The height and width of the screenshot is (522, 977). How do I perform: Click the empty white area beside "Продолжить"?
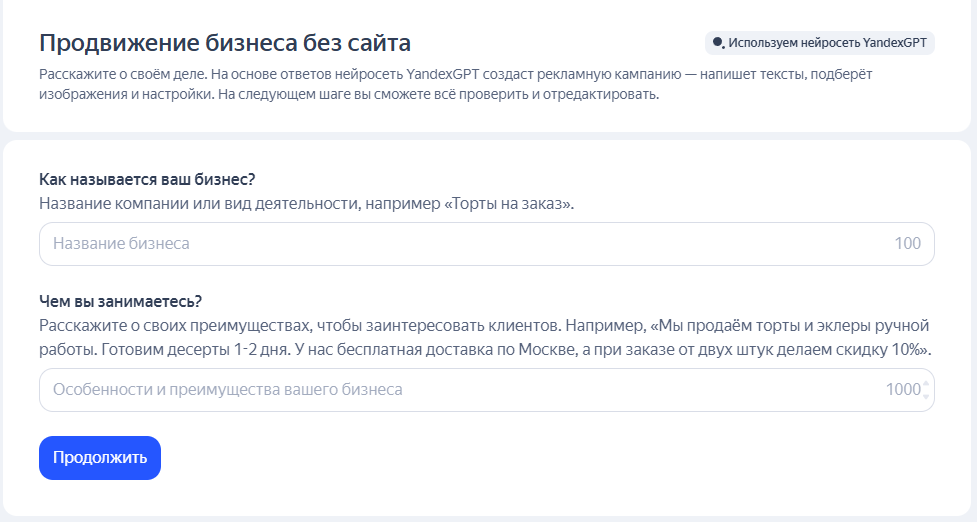tap(548, 458)
